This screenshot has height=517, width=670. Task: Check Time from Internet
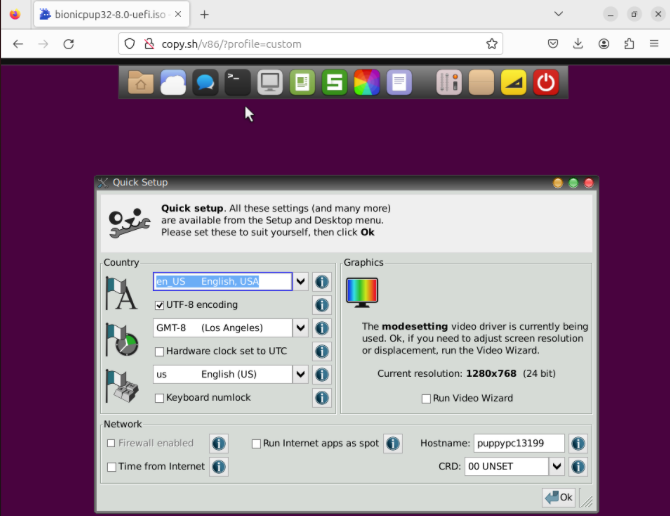pyautogui.click(x=112, y=467)
